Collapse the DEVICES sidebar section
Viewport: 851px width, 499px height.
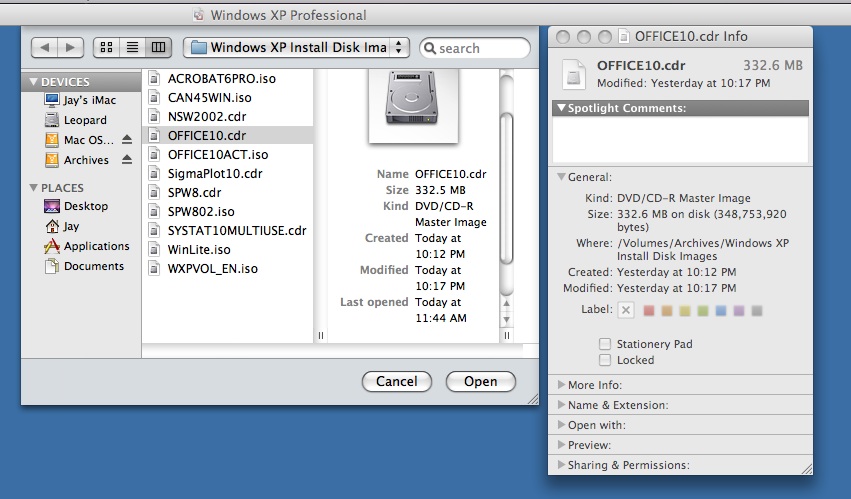coord(34,82)
